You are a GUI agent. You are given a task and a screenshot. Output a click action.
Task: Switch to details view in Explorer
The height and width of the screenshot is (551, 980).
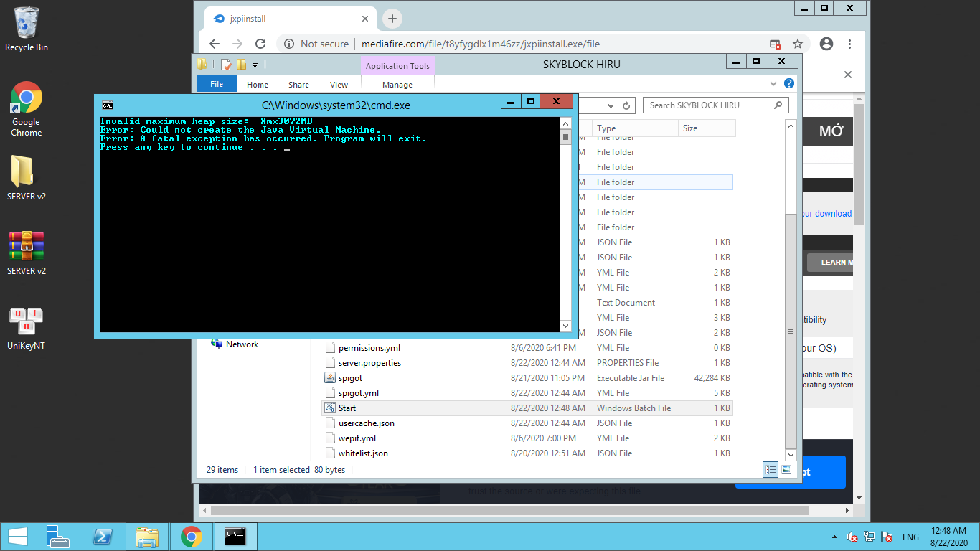click(x=771, y=470)
